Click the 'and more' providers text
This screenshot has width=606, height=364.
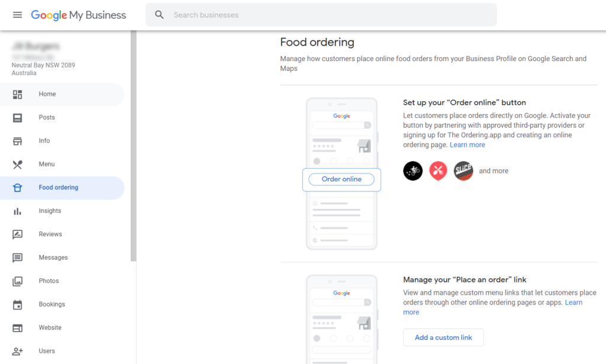click(494, 171)
